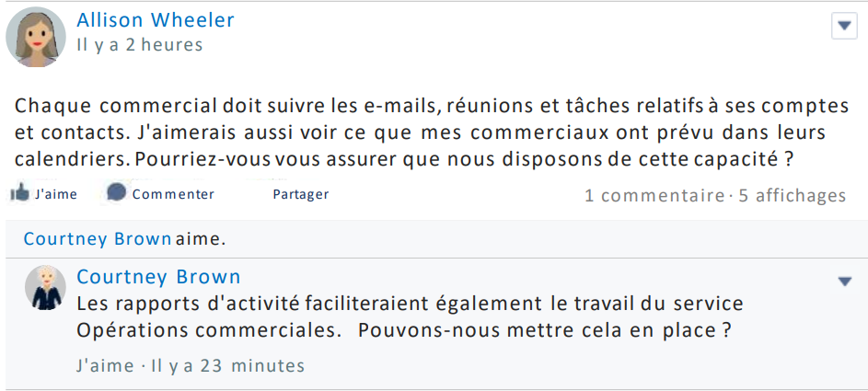This screenshot has width=868, height=391.
Task: Click the 5 affichages view count
Action: (x=792, y=195)
